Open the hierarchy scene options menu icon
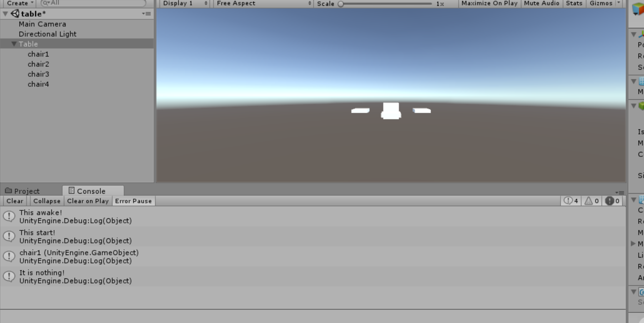This screenshot has width=644, height=323. coord(146,14)
